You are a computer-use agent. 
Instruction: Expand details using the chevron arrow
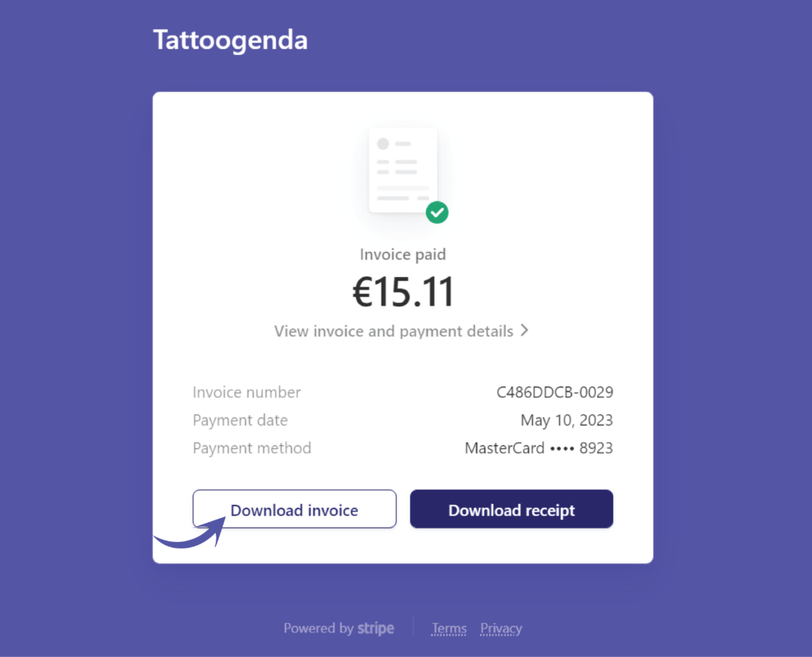pos(525,331)
